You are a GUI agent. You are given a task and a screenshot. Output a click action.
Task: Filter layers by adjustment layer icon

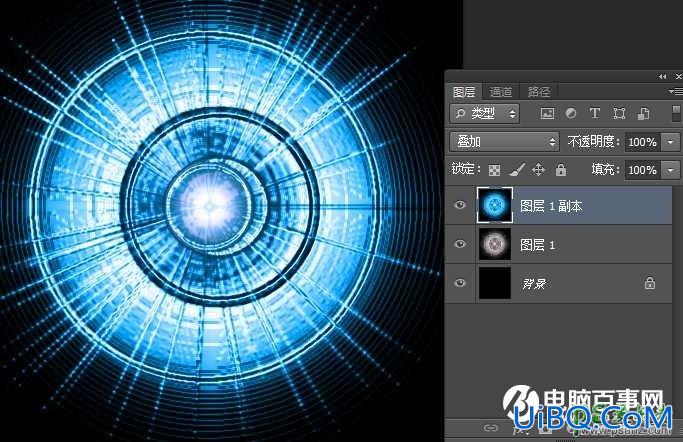tap(571, 114)
